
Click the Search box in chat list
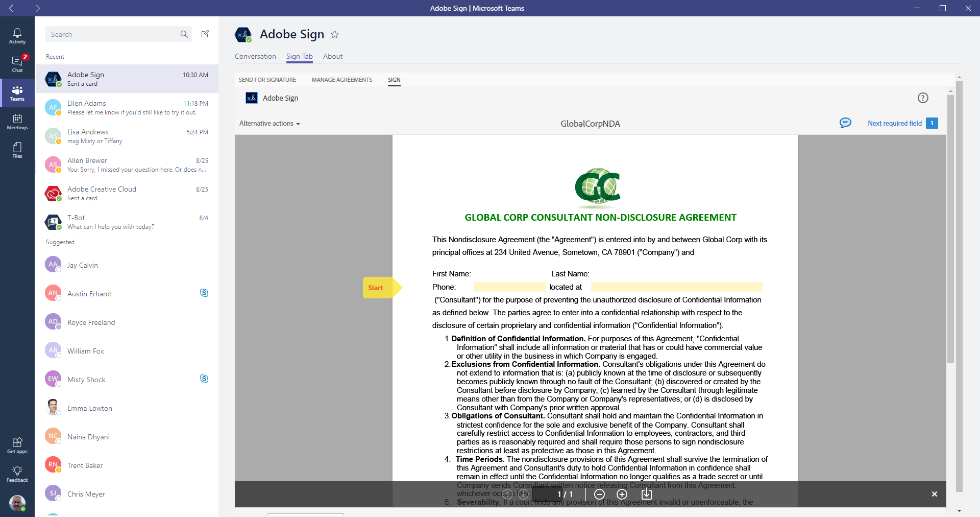click(112, 34)
